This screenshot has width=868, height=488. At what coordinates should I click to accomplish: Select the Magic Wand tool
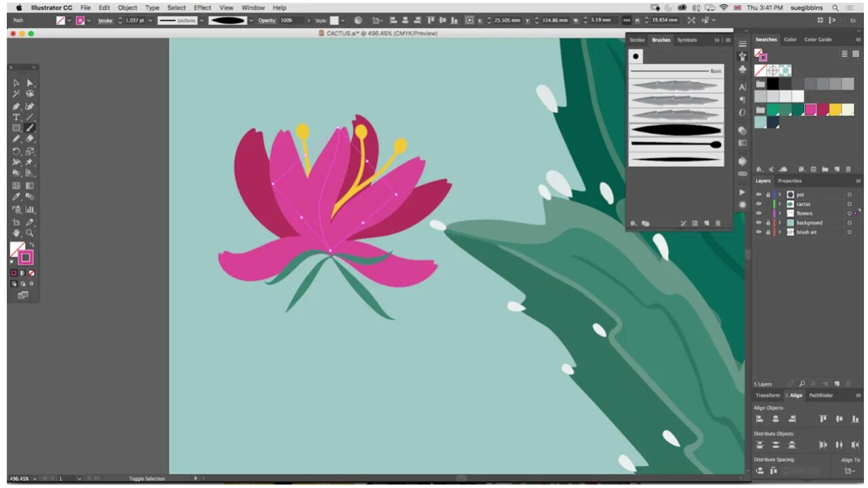pos(16,94)
